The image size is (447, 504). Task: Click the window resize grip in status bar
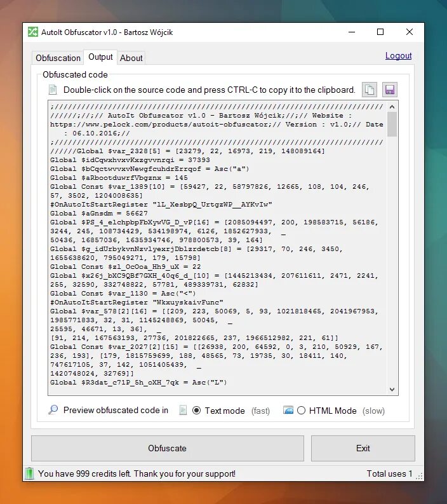tap(419, 477)
